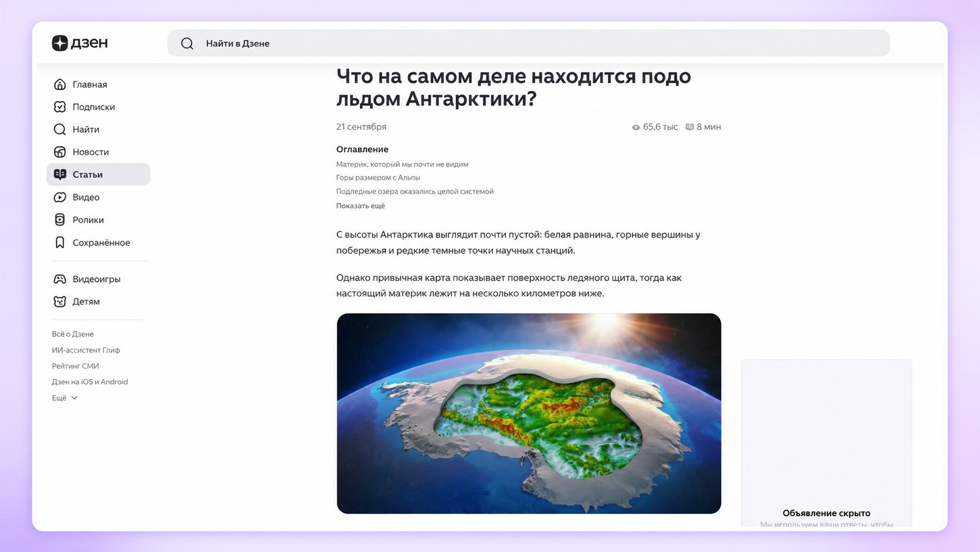This screenshot has height=552, width=980.
Task: Click paragraph starting Однако привычная карта
Action: (x=509, y=286)
